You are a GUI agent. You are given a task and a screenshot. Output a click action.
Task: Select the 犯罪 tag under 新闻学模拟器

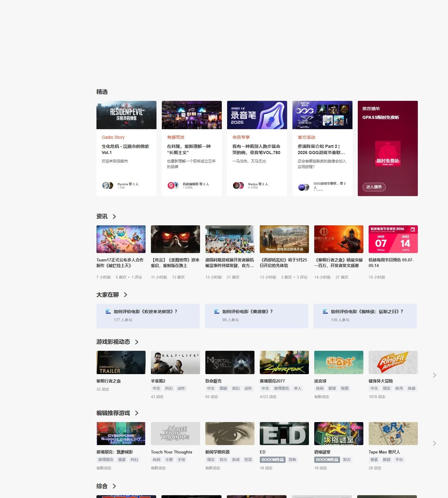point(248,460)
